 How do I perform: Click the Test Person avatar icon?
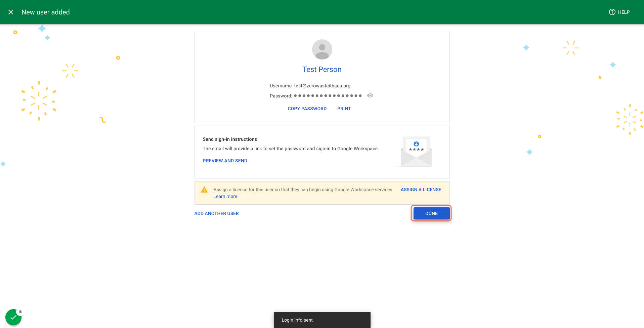point(322,49)
